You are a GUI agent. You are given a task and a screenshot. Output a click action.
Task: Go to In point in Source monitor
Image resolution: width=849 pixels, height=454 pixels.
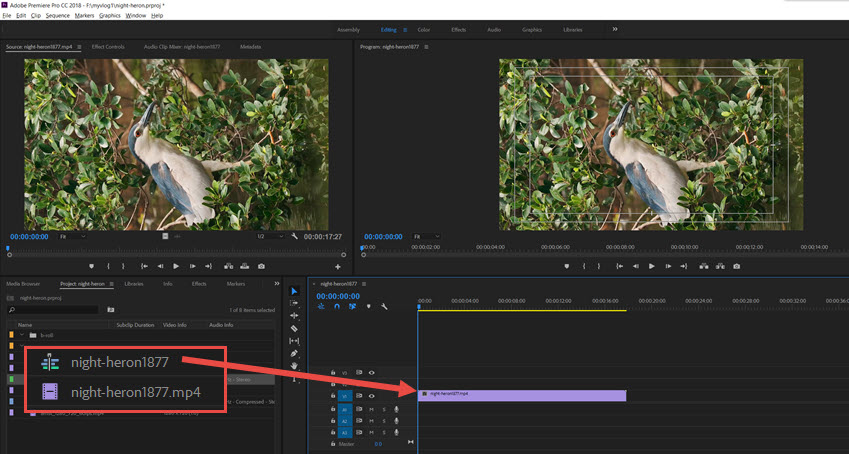coord(144,267)
